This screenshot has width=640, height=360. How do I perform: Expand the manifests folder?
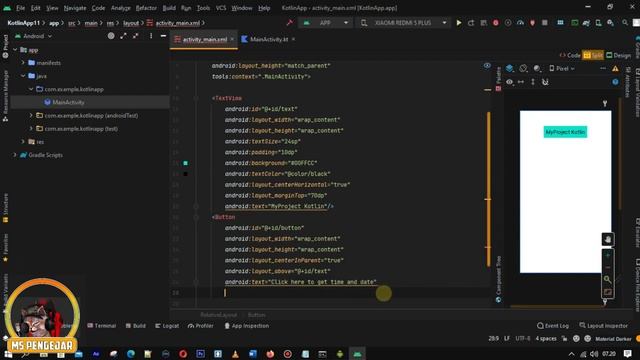23,63
